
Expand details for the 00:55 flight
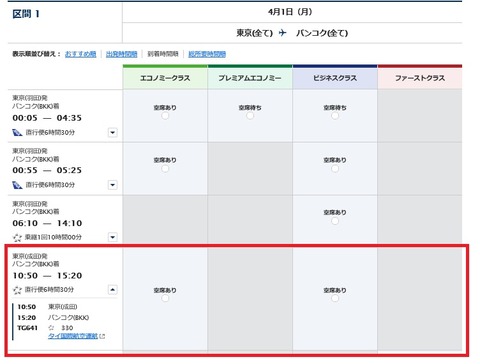tap(113, 185)
